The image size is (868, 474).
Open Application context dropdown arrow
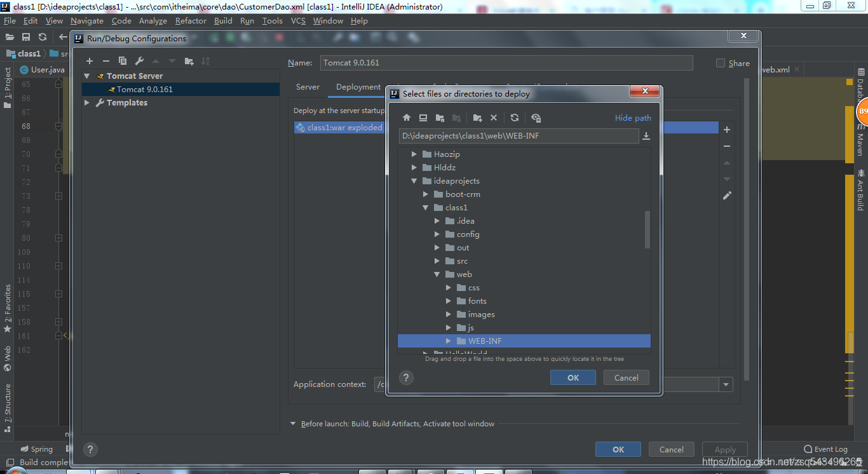726,384
